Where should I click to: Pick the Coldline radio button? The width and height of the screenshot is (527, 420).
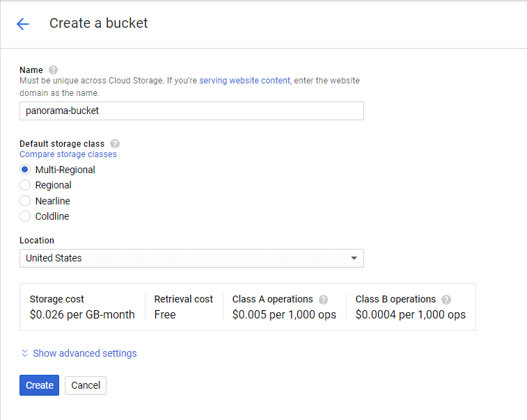point(25,216)
